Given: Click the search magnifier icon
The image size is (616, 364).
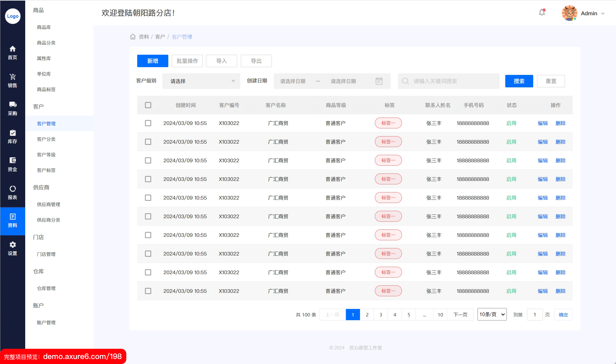Looking at the screenshot, I should [x=405, y=81].
